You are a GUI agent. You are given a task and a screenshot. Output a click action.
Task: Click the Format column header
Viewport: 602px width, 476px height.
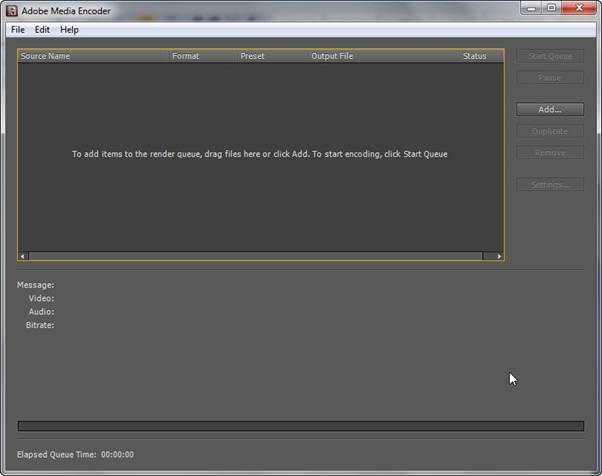click(x=185, y=56)
